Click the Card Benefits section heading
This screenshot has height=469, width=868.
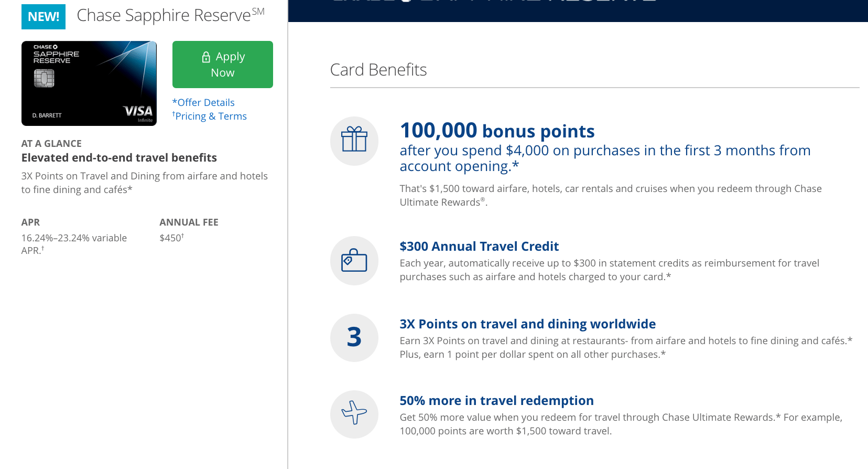[x=378, y=70]
